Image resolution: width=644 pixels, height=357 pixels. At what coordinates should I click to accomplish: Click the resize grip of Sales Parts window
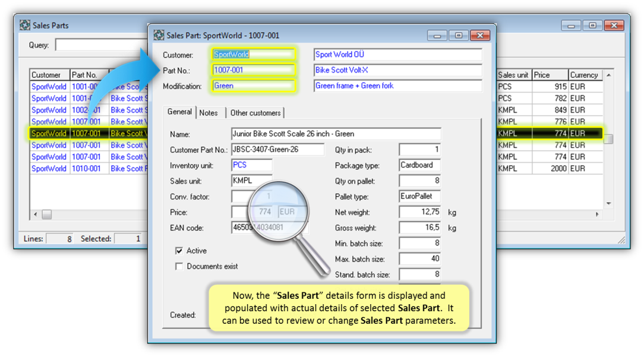pos(622,241)
